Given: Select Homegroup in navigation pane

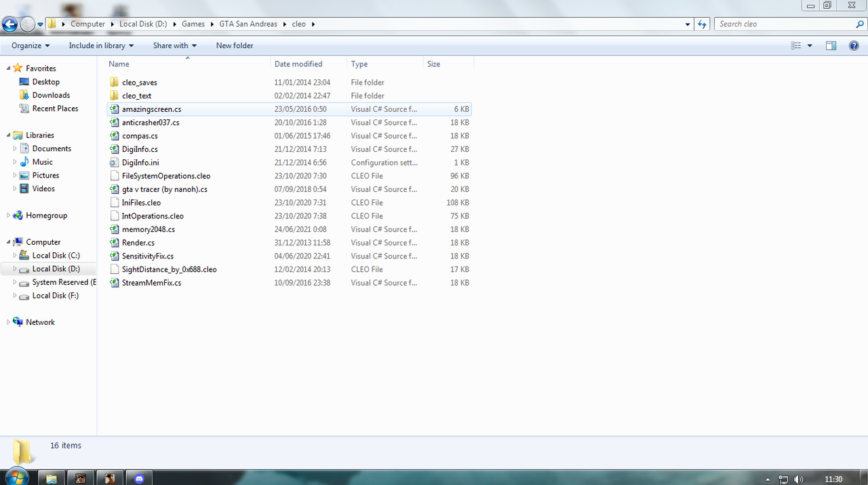Looking at the screenshot, I should [x=46, y=216].
